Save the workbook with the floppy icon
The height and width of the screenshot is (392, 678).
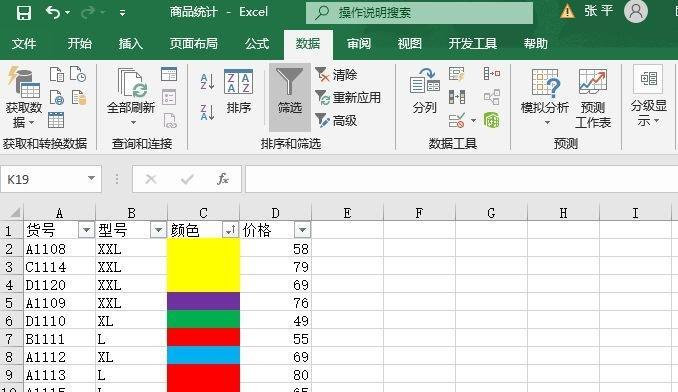tap(23, 13)
